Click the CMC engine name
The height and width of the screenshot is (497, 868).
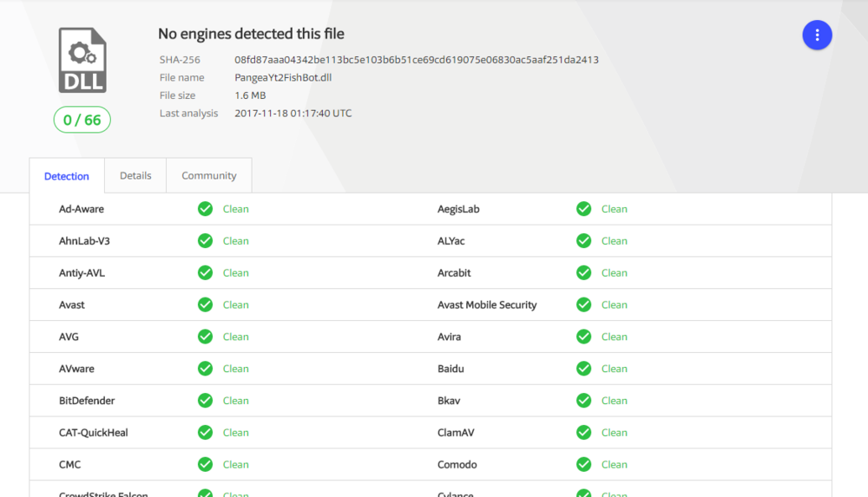[x=69, y=464]
